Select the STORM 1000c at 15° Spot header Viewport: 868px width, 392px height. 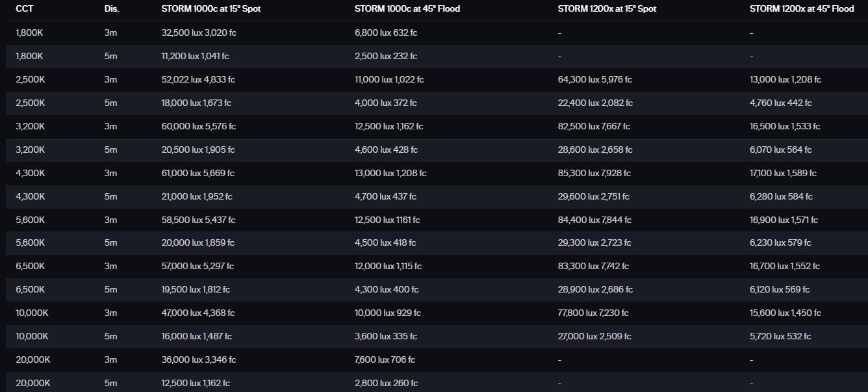[x=211, y=9]
